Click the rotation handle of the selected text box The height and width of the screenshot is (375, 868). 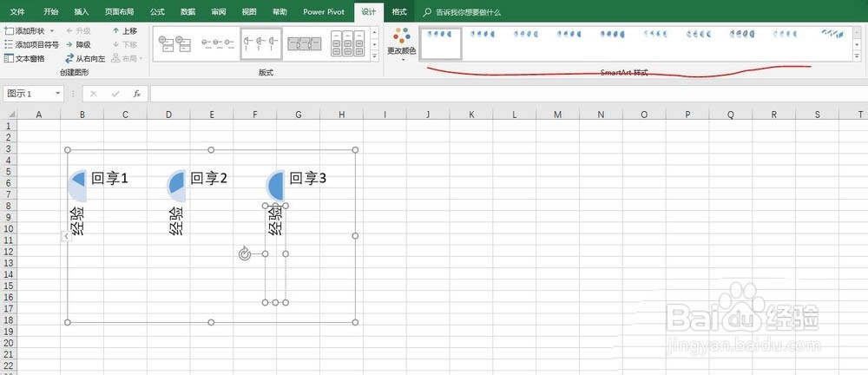(245, 254)
